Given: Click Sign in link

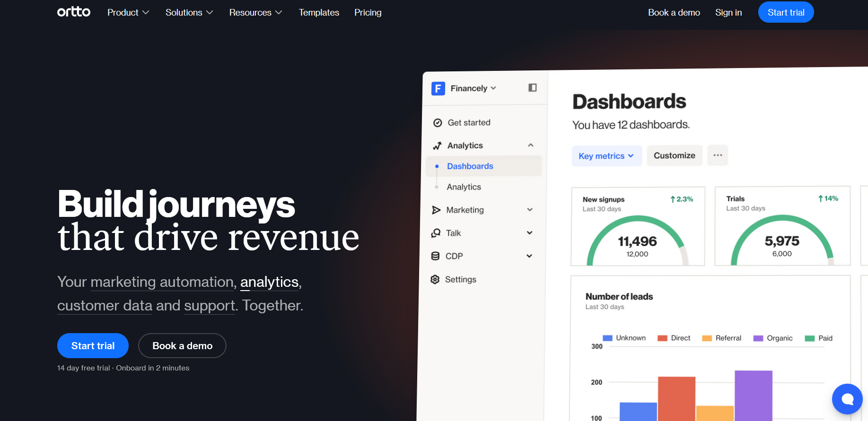Looking at the screenshot, I should tap(728, 13).
